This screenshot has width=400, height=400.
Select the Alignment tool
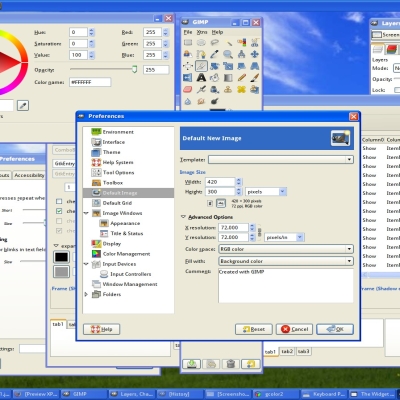point(188,66)
